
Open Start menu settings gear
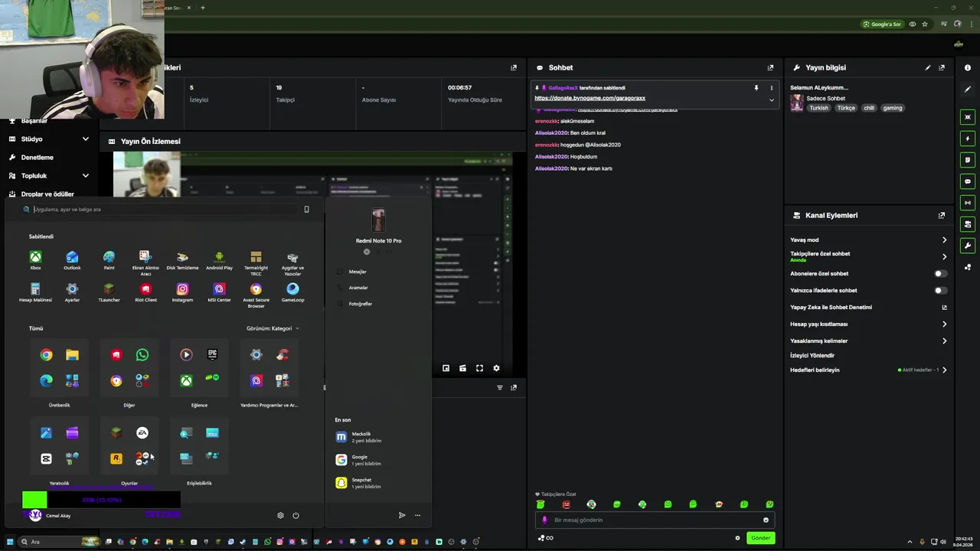point(280,515)
